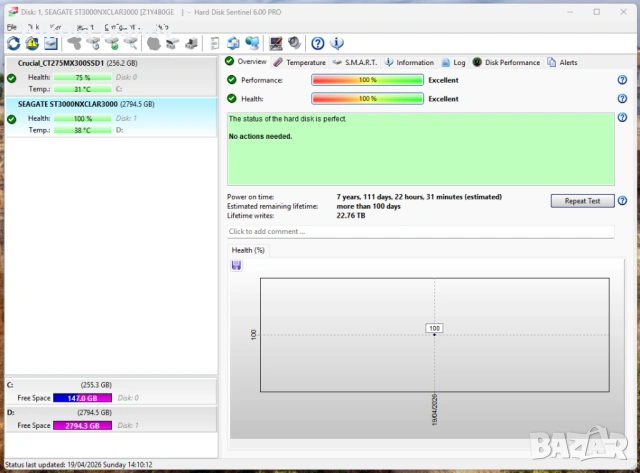Click the Health 100 % gradient bar
Image resolution: width=640 pixels, height=473 pixels.
(367, 99)
